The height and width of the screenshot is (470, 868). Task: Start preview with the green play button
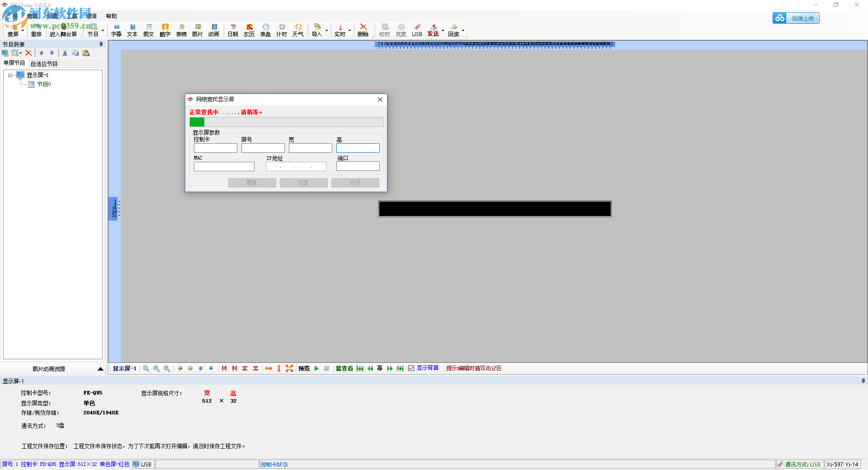click(x=316, y=368)
